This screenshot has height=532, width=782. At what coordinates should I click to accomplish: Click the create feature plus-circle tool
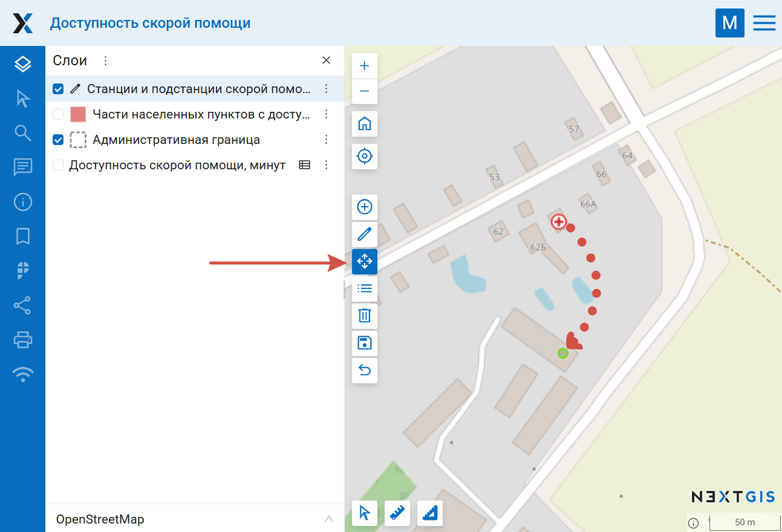[x=364, y=207]
